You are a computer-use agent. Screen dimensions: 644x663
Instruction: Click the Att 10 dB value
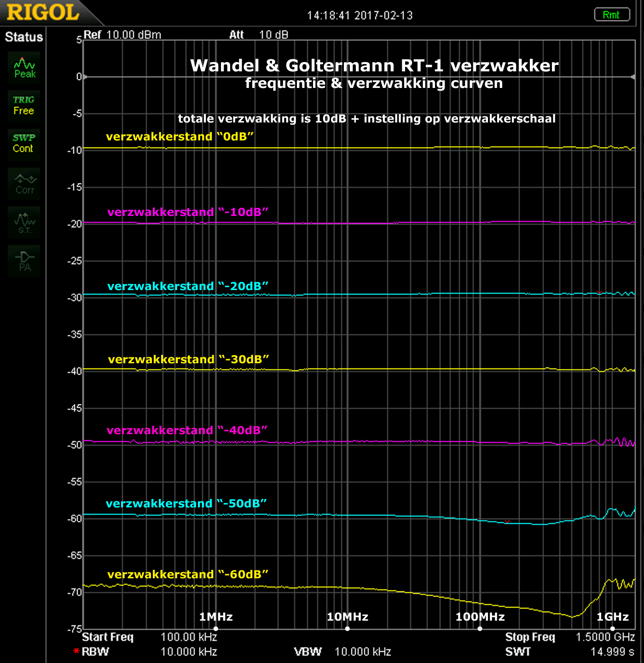273,35
